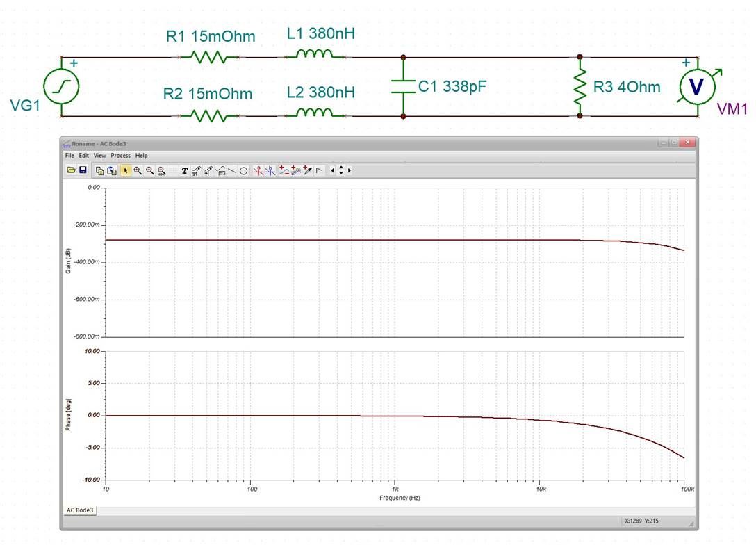Click the Gain (dB) axis label
Image resolution: width=756 pixels, height=552 pixels.
pos(68,261)
